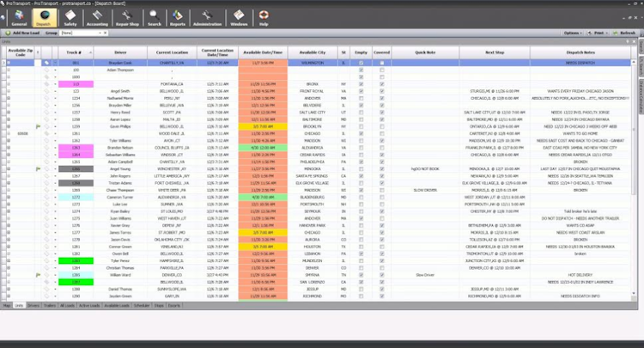Select the Dispatch toolbar icon

44,18
